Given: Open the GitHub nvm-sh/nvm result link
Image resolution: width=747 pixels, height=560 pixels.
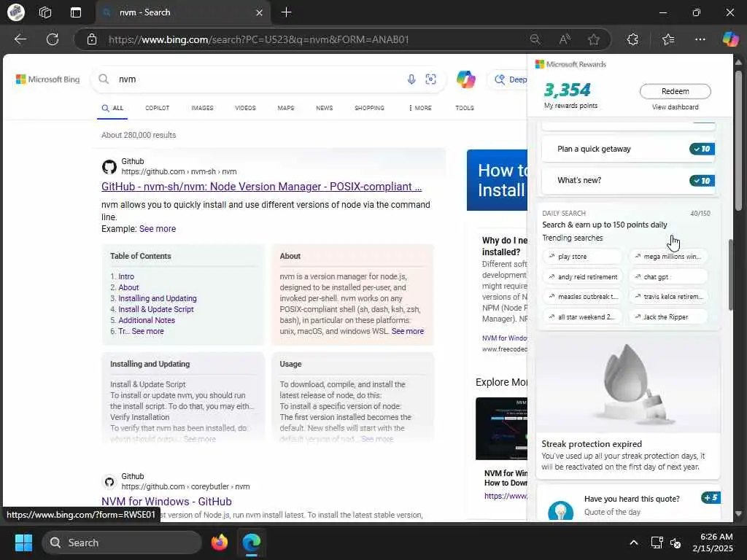Looking at the screenshot, I should tap(262, 187).
